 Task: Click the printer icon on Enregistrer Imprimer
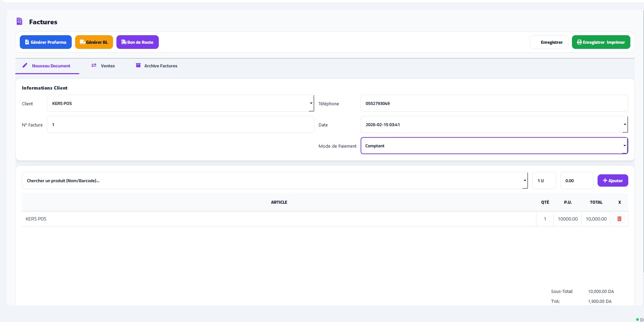click(579, 42)
